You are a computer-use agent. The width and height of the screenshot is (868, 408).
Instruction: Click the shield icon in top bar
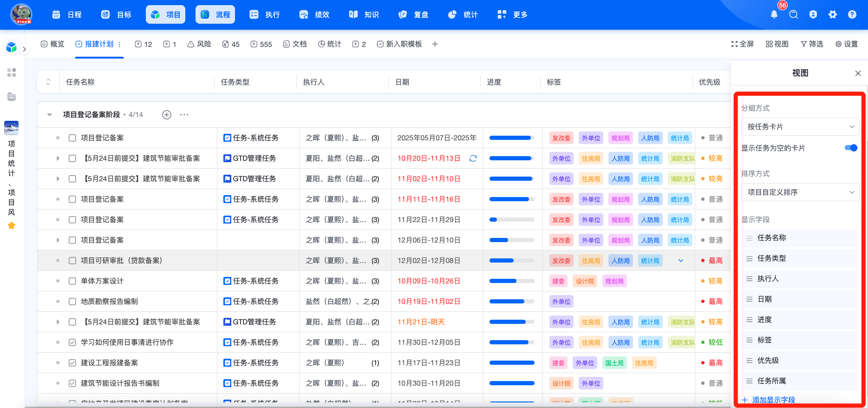(x=813, y=14)
